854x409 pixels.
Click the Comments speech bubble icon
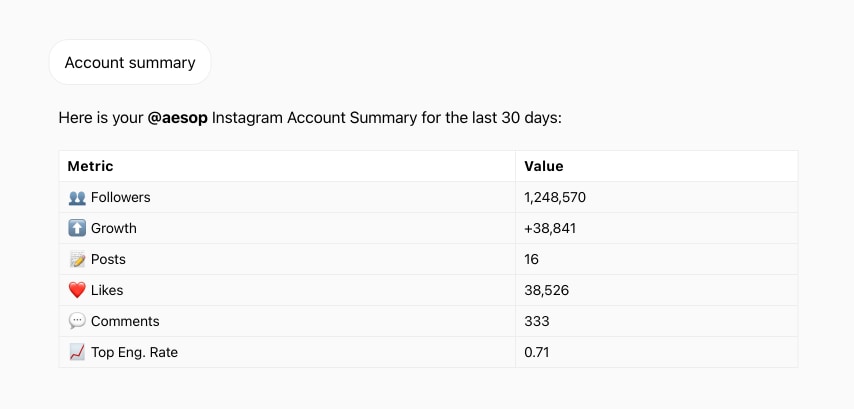coord(77,322)
